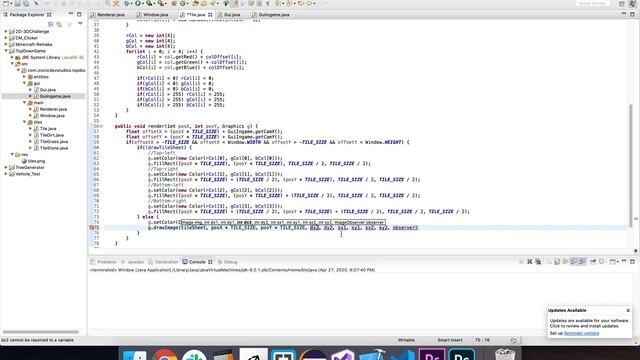Viewport: 640px width, 360px height.
Task: Click the Save All icon in toolbar
Action: point(26,3)
